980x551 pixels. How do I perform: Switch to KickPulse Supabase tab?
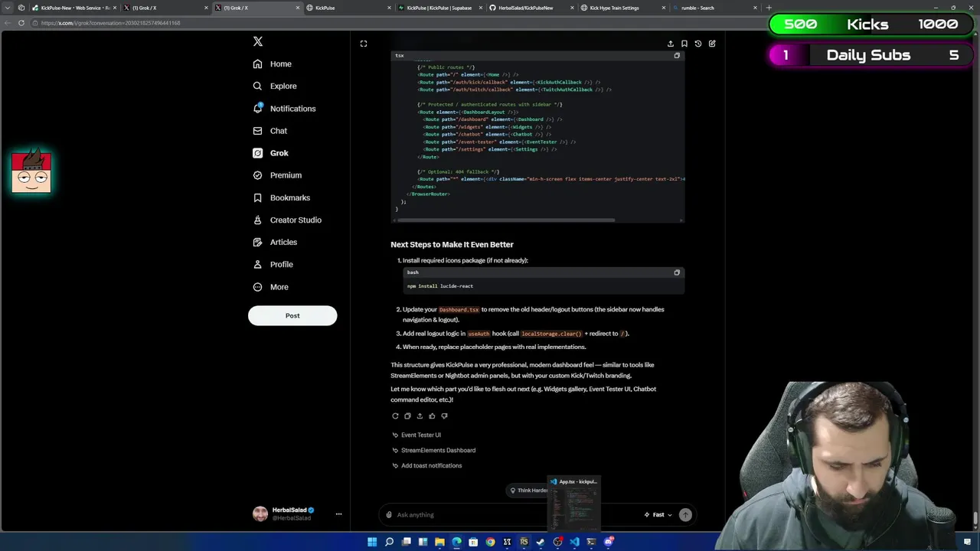click(440, 8)
